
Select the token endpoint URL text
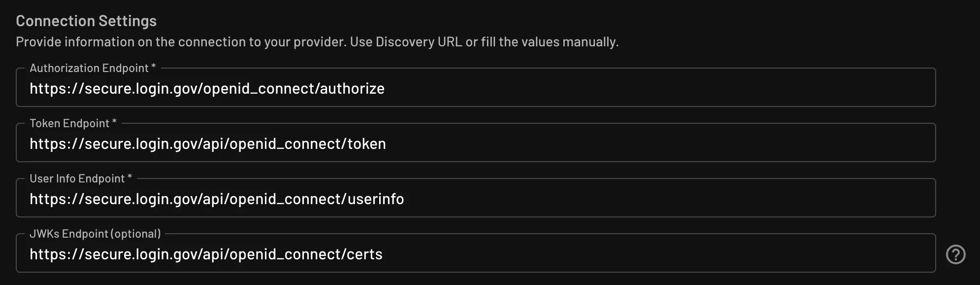[208, 144]
